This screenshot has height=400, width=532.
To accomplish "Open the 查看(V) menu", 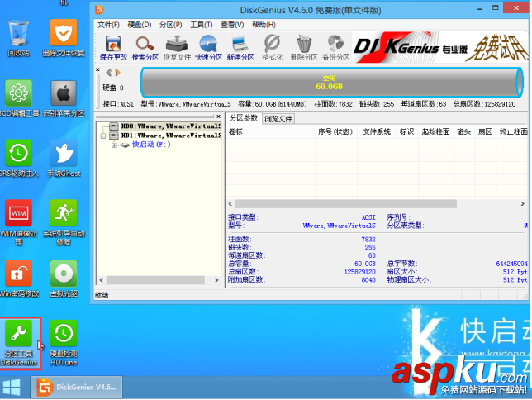I will (232, 25).
